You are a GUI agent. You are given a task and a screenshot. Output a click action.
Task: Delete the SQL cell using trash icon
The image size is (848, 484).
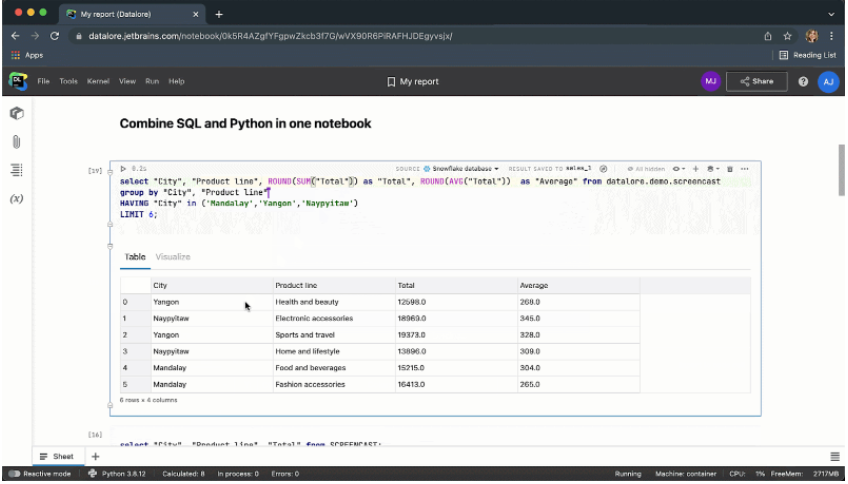click(x=730, y=169)
